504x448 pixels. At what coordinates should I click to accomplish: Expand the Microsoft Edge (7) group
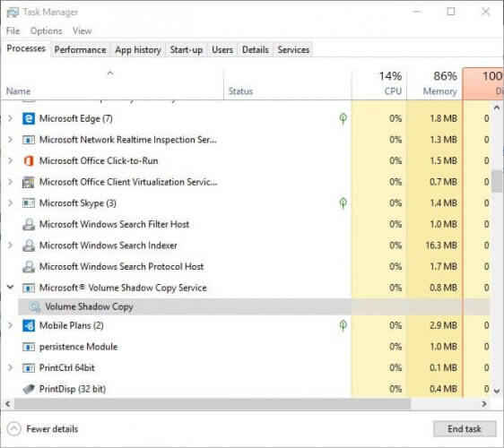coord(10,118)
